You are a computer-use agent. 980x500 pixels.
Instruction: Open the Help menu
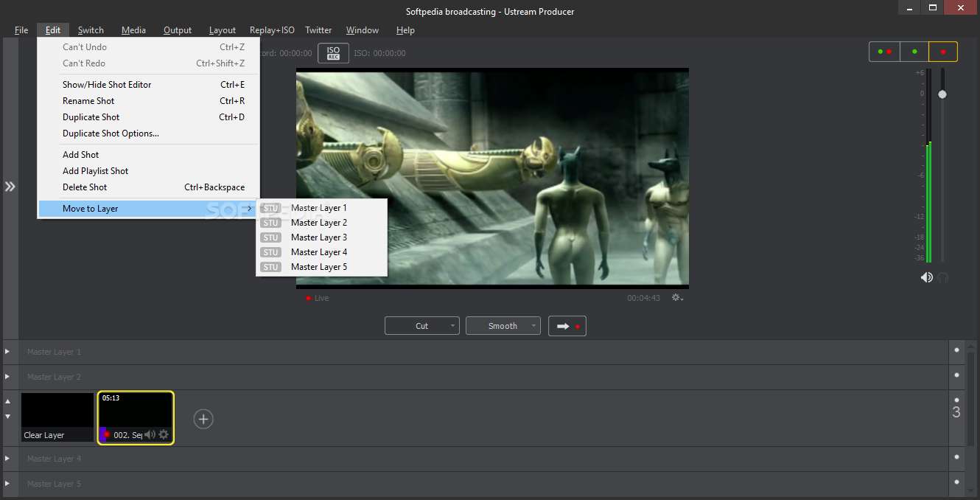pyautogui.click(x=405, y=30)
